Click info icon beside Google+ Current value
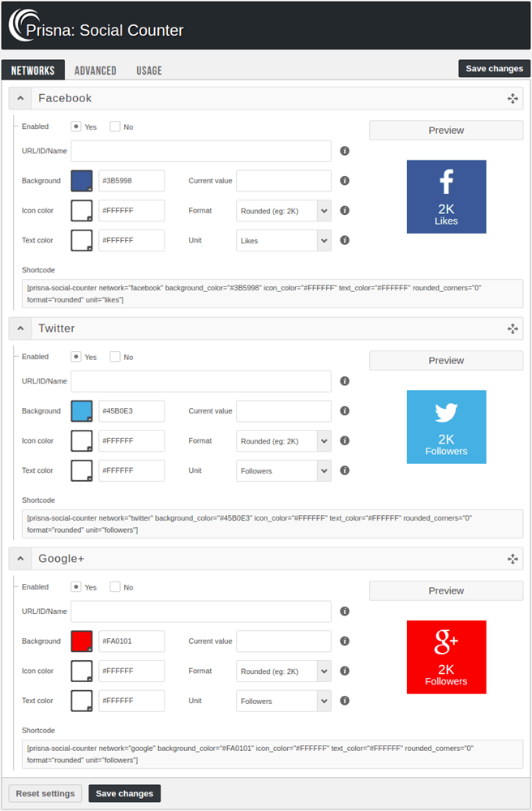 (345, 641)
